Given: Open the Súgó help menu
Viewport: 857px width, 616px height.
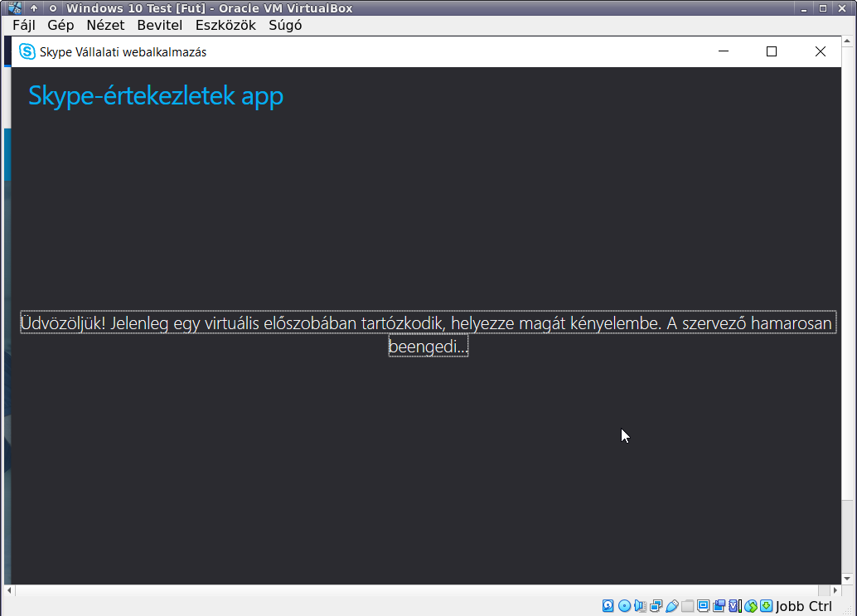Looking at the screenshot, I should (285, 25).
